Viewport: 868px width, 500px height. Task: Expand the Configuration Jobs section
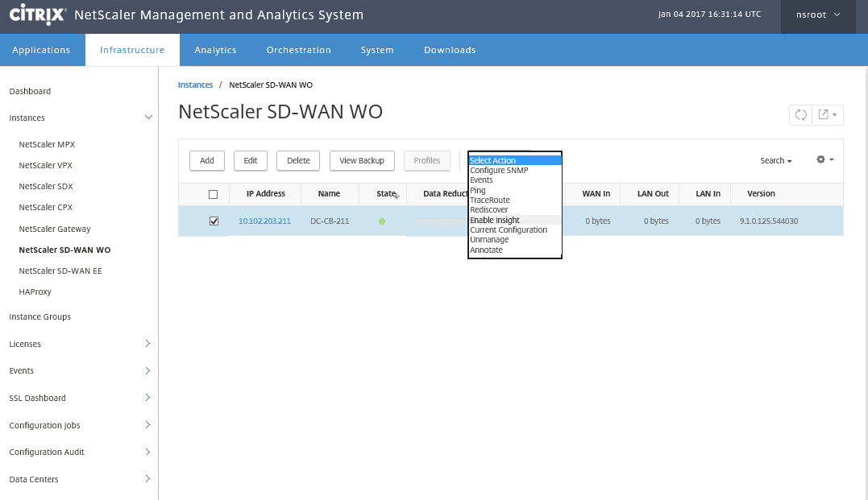[147, 425]
